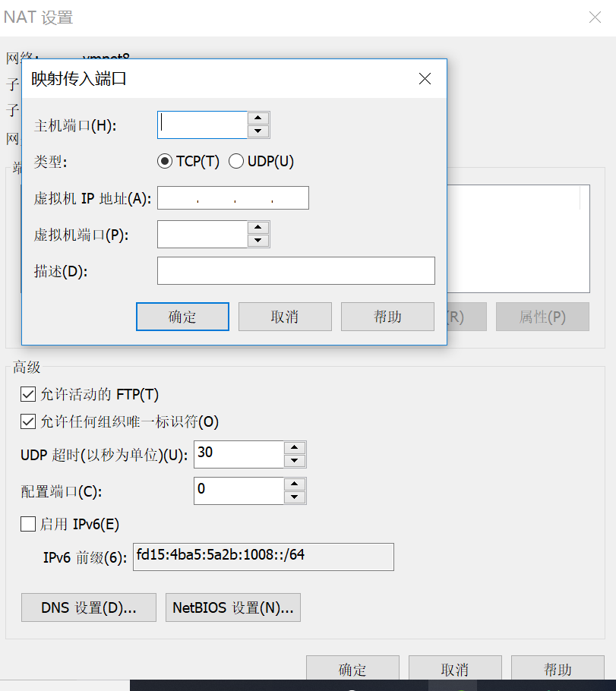Decrease virtual machine port value

click(258, 240)
